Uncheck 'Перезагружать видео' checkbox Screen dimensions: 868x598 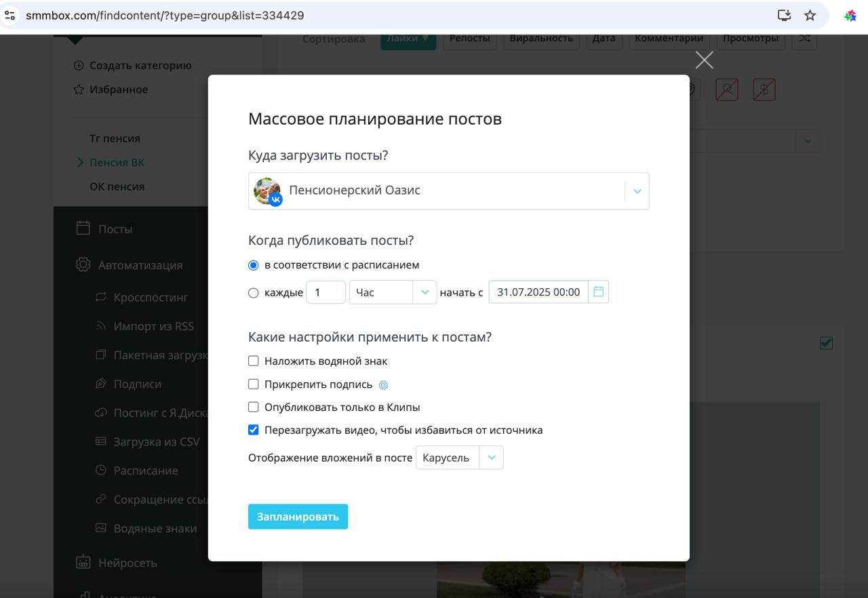pos(253,430)
